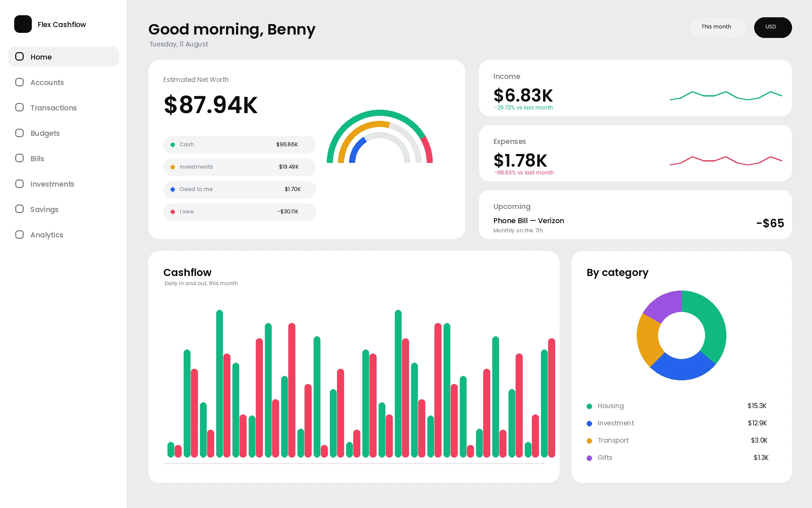This screenshot has height=508, width=812.
Task: Click Monthly on the 7th text
Action: (x=518, y=231)
